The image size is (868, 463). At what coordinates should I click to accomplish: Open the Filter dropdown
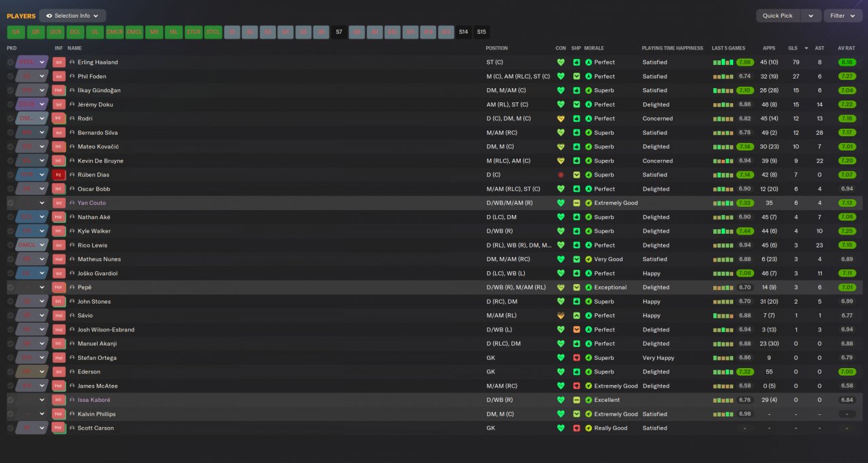coord(843,16)
